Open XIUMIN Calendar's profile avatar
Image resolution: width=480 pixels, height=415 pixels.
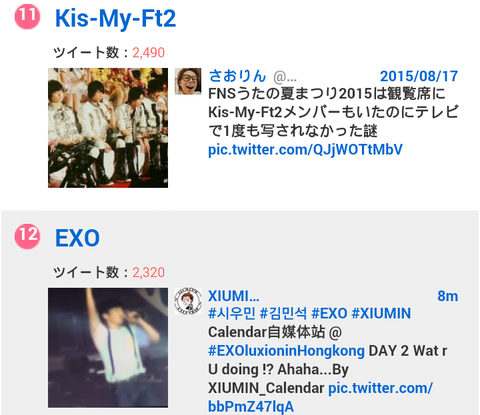(188, 301)
